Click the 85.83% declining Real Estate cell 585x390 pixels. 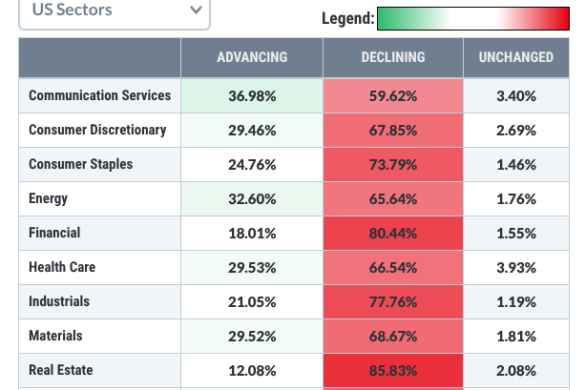click(393, 371)
